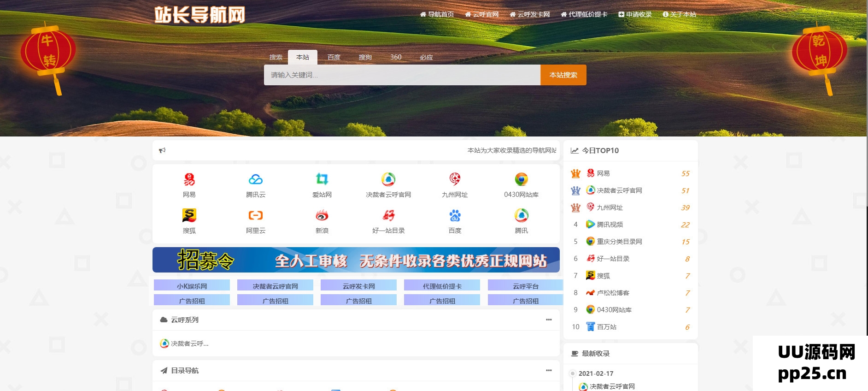Open the 腾讯 icon in grid
The height and width of the screenshot is (391, 868).
click(521, 215)
